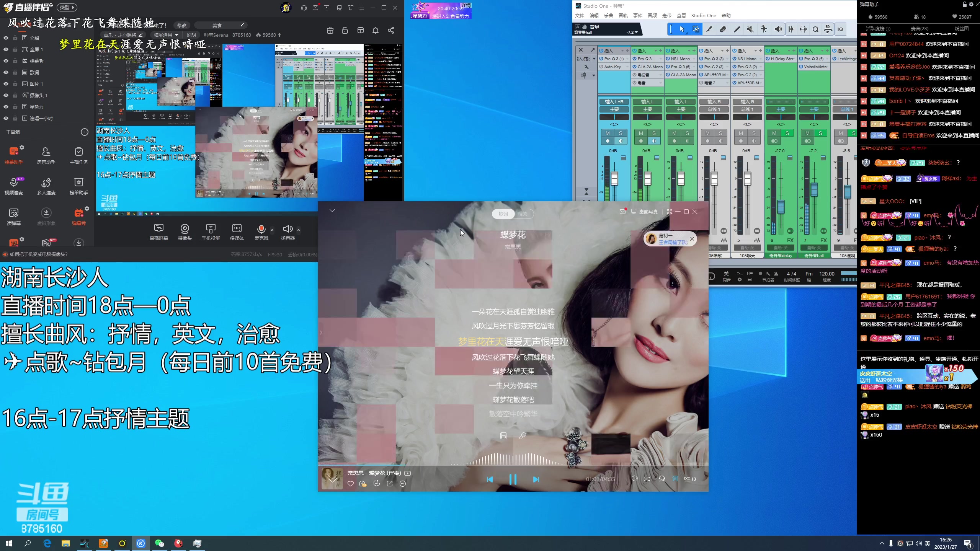Toggle power of Auto-Key plugin insert
The width and height of the screenshot is (980, 551).
pyautogui.click(x=601, y=67)
